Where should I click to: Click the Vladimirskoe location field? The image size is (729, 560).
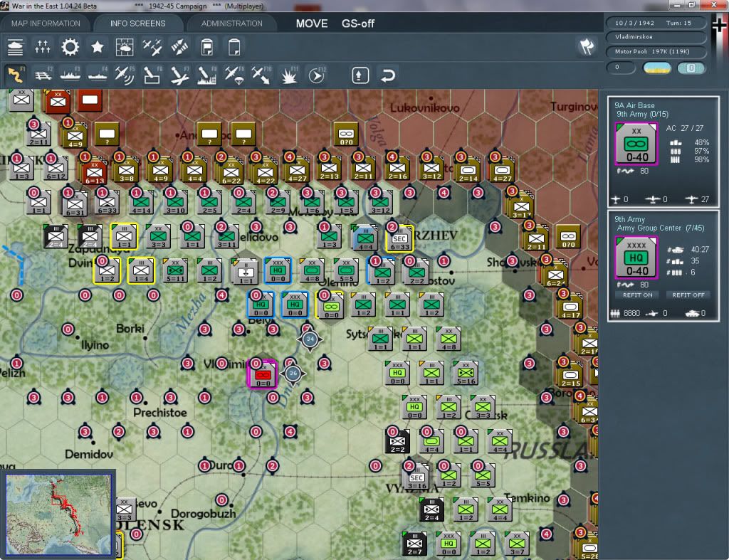click(x=657, y=37)
